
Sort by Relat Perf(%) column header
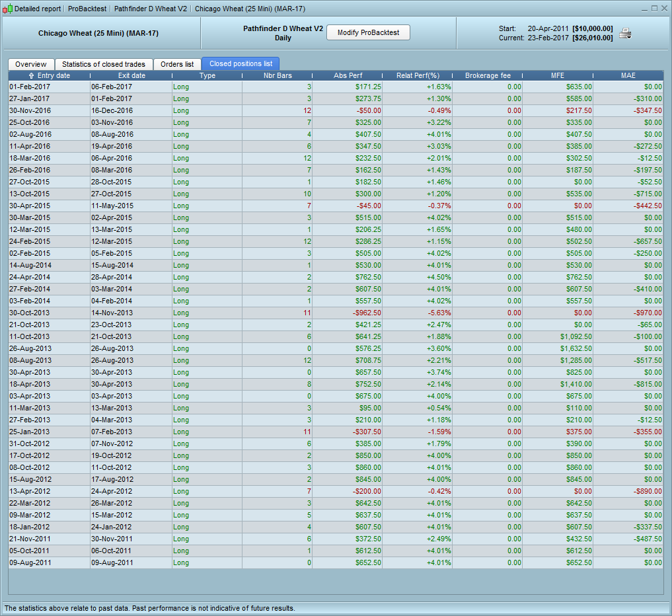(418, 75)
